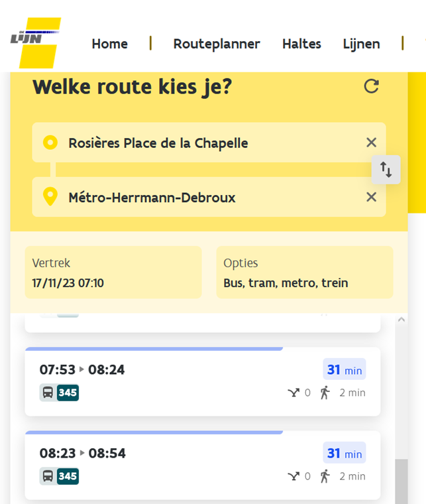Click bus icon on 07:53 route
The image size is (426, 504).
click(x=48, y=393)
